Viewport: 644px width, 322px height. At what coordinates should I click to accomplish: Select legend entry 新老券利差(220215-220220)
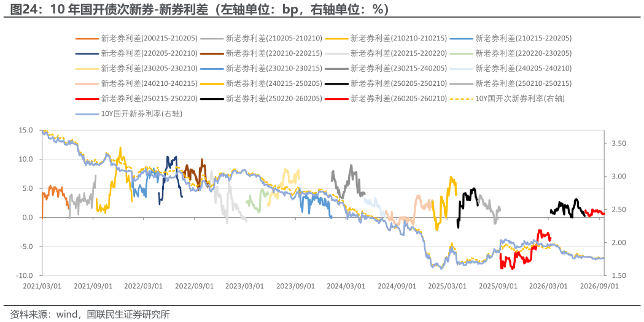(x=386, y=53)
